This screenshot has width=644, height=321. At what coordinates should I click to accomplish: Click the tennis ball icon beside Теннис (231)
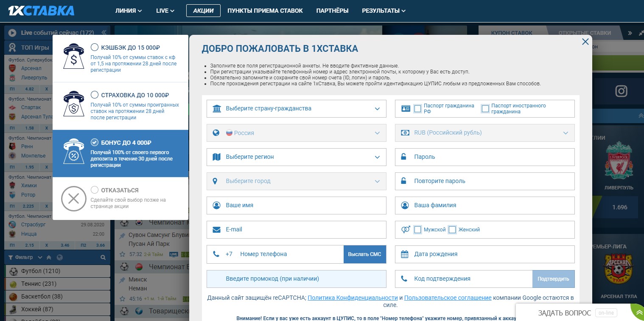pyautogui.click(x=13, y=284)
